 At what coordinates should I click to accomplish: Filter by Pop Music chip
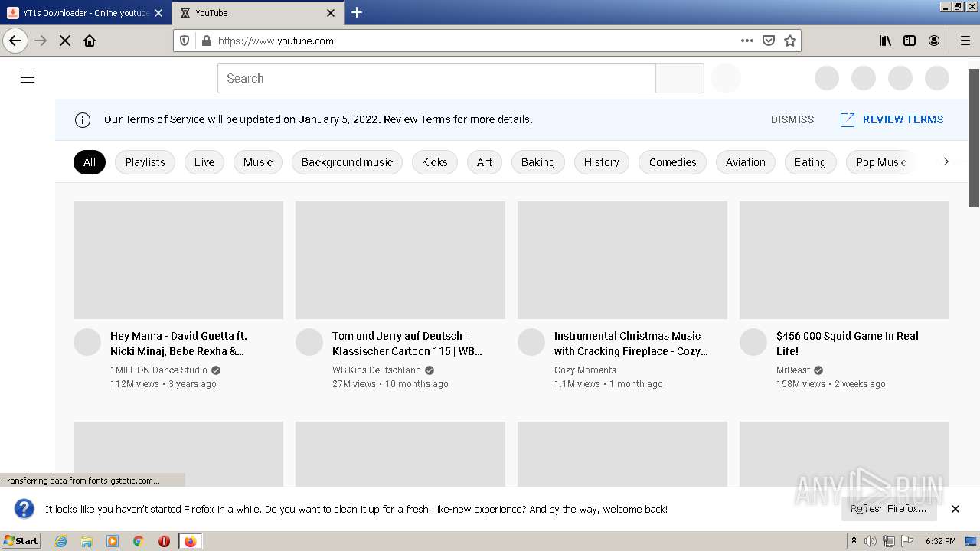[880, 162]
